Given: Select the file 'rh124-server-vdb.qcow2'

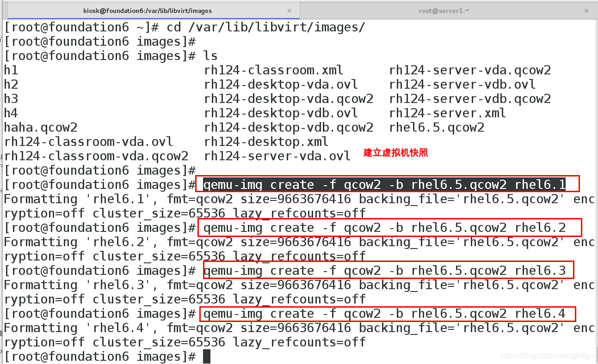Looking at the screenshot, I should (x=470, y=99).
